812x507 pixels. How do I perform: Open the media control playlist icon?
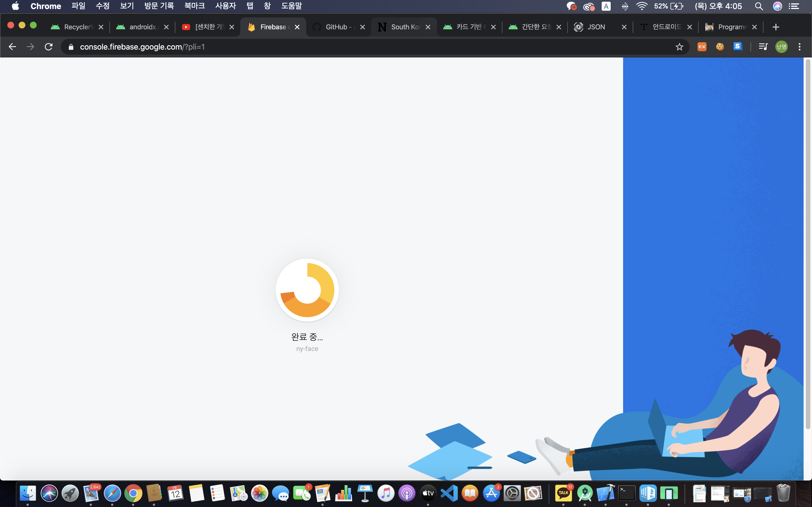[763, 46]
